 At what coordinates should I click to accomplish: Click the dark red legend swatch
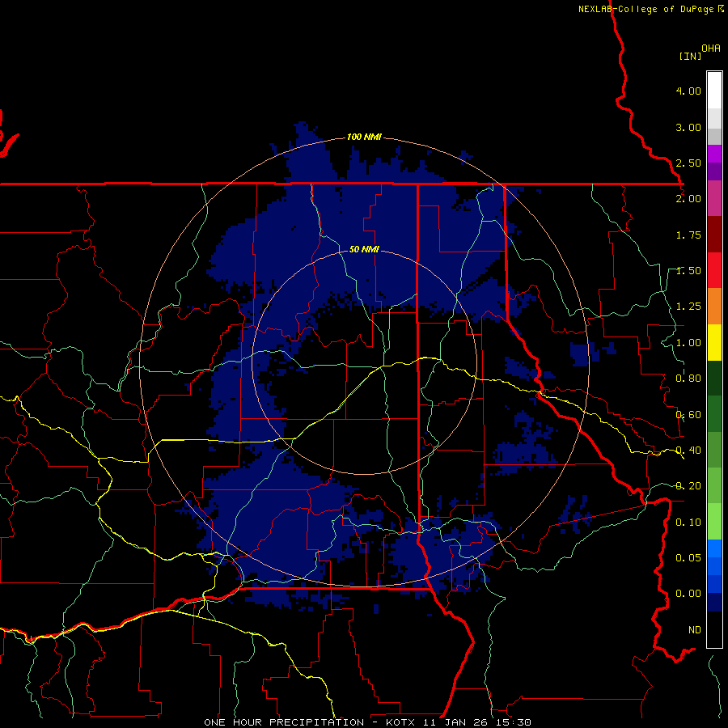pos(714,235)
